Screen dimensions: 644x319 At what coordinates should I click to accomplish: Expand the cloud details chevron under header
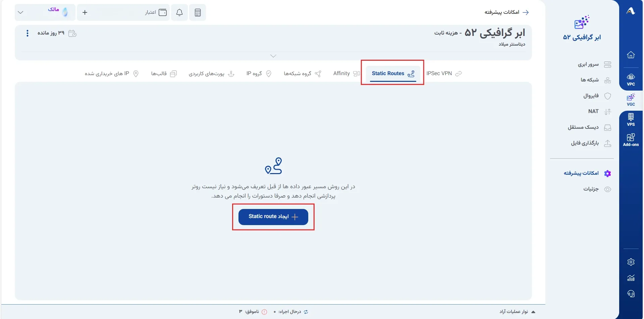coord(273,56)
